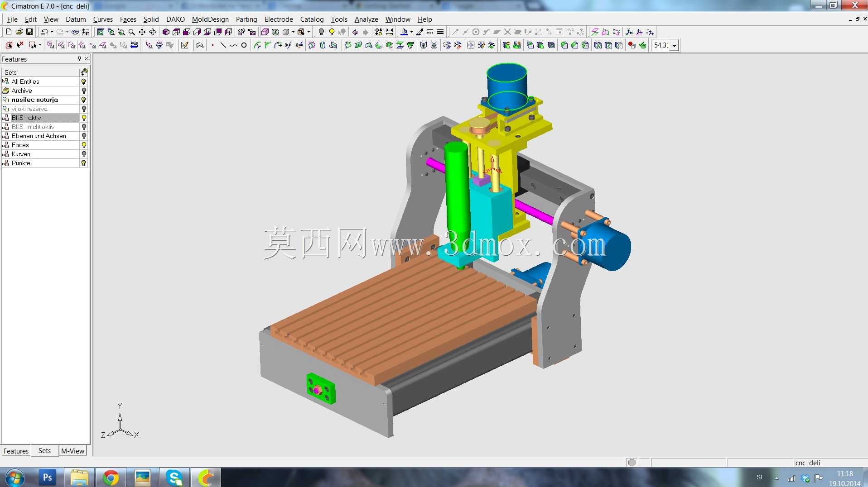Select the circle curve tool
This screenshot has height=487, width=868.
click(x=244, y=45)
